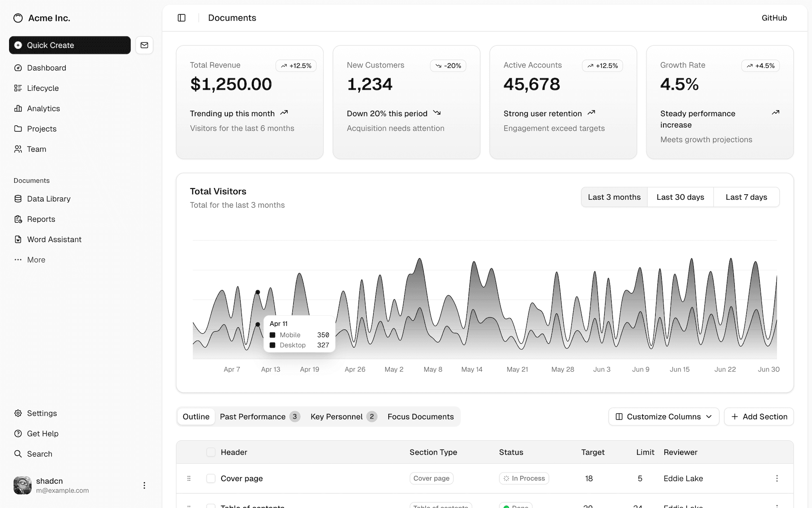Check the Cover page row checkbox
The width and height of the screenshot is (812, 508).
pyautogui.click(x=211, y=478)
